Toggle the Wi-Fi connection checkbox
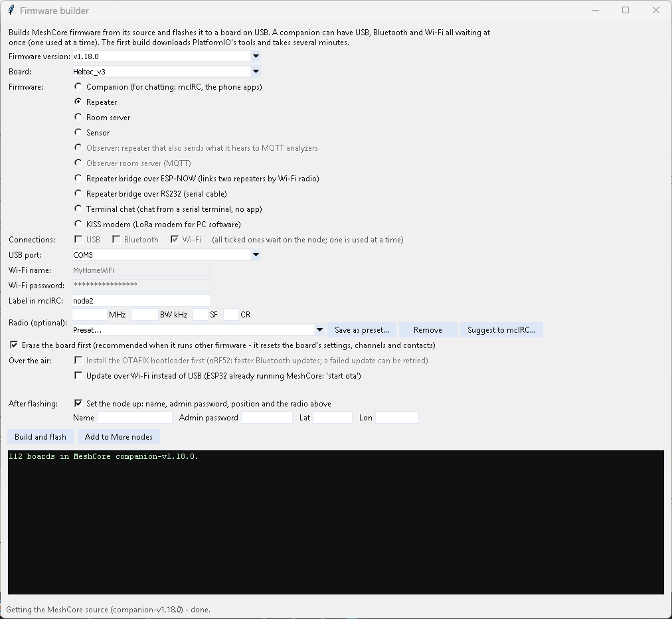The width and height of the screenshot is (672, 619). 175,239
